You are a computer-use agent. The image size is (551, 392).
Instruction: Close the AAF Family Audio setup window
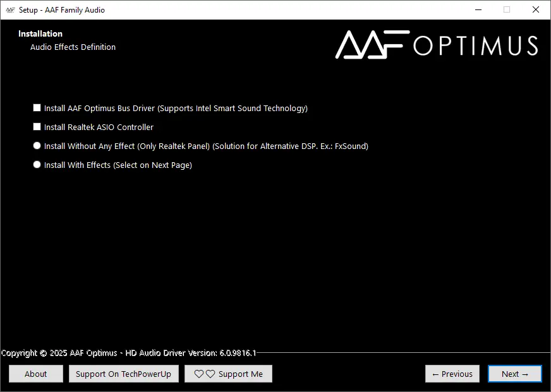[536, 10]
